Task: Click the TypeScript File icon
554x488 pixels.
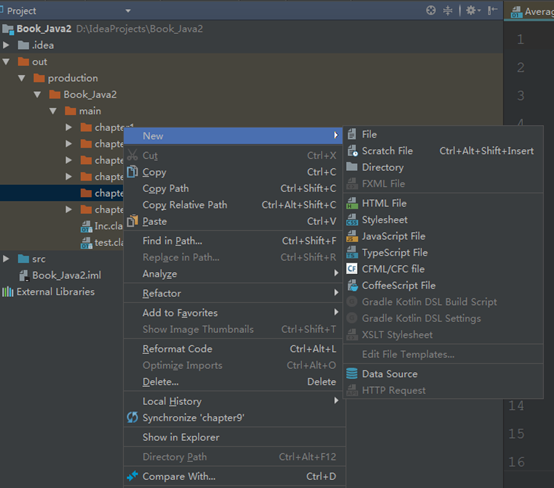Action: pos(352,252)
